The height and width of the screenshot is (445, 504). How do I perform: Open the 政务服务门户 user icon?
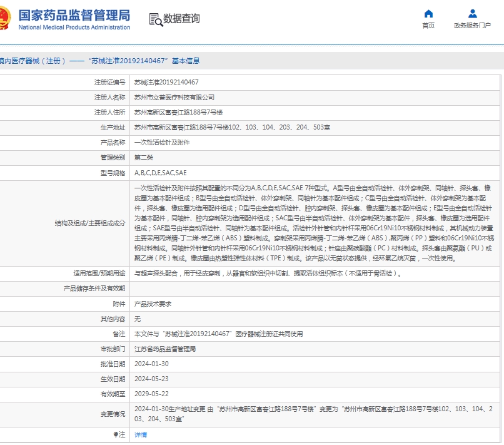[x=473, y=14]
